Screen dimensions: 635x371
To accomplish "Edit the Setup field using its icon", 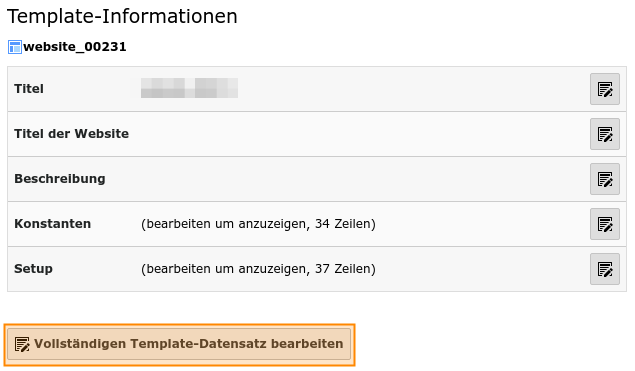I will pos(605,269).
